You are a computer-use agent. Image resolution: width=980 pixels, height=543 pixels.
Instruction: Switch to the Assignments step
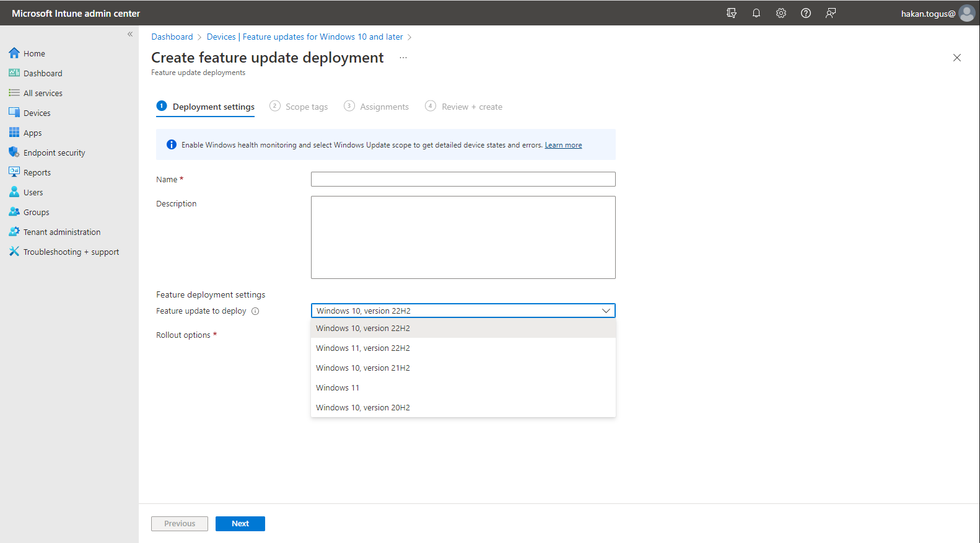point(376,107)
